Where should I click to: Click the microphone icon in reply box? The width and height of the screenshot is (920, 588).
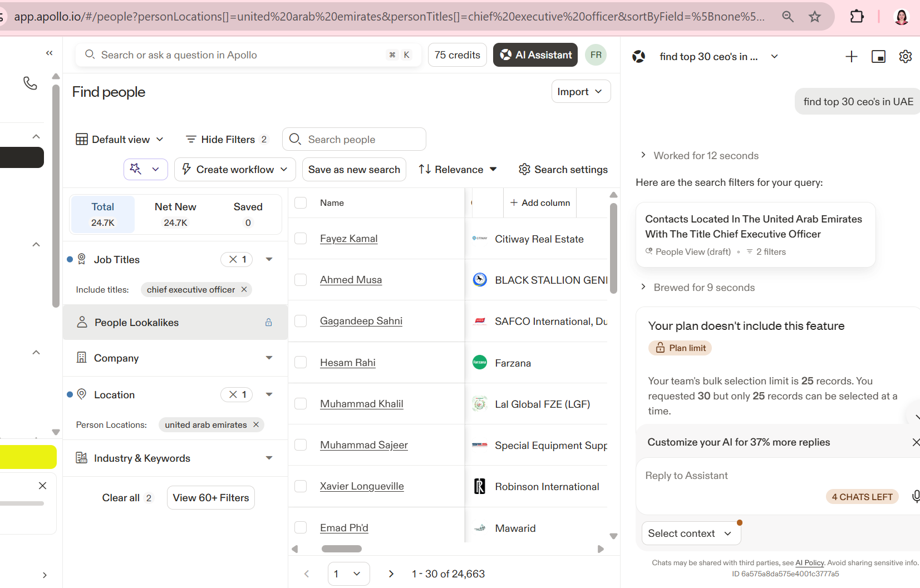pos(916,496)
